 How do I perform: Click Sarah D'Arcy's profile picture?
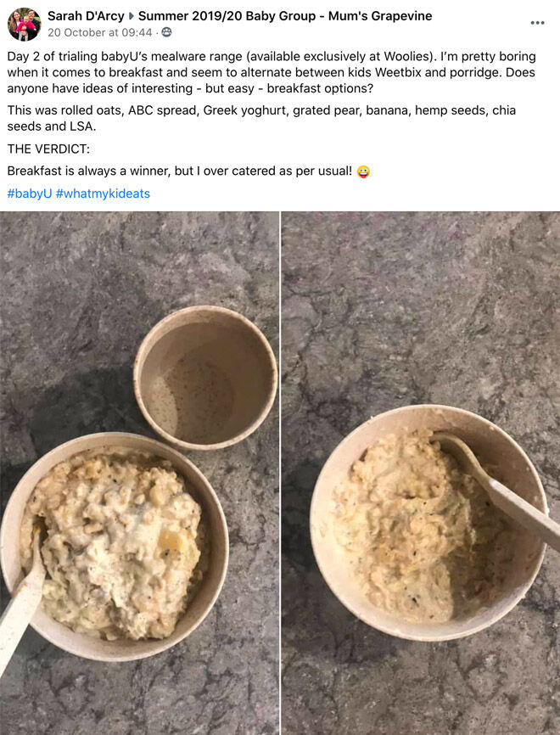click(x=24, y=24)
